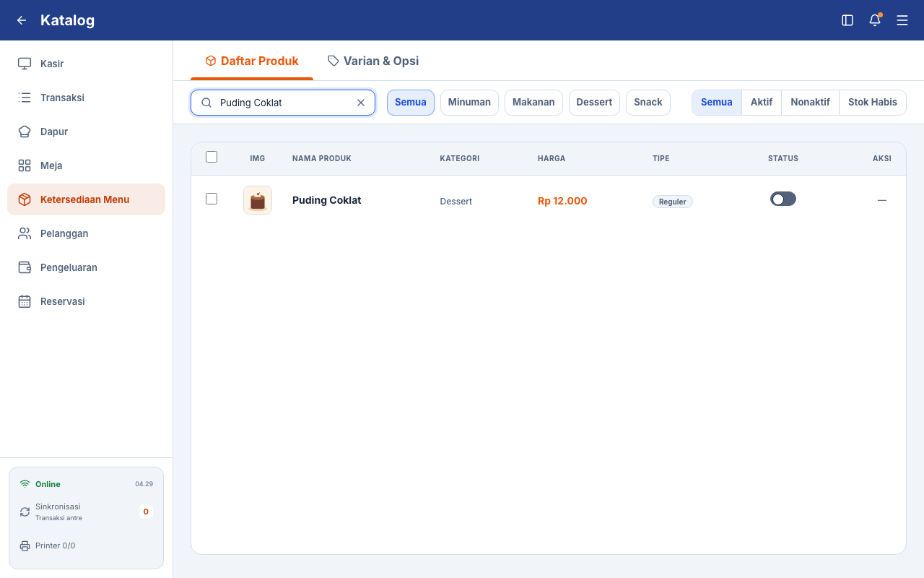Filter by the Makanan category

click(533, 103)
